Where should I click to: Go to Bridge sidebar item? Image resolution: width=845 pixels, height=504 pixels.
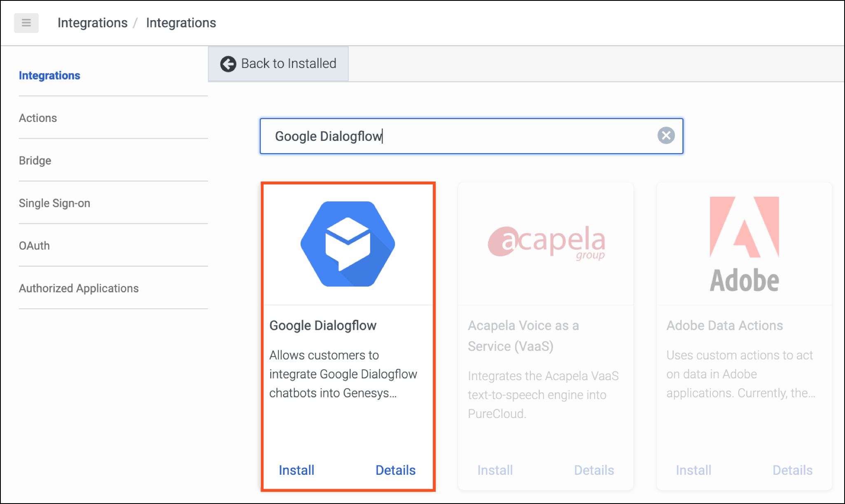(x=35, y=161)
